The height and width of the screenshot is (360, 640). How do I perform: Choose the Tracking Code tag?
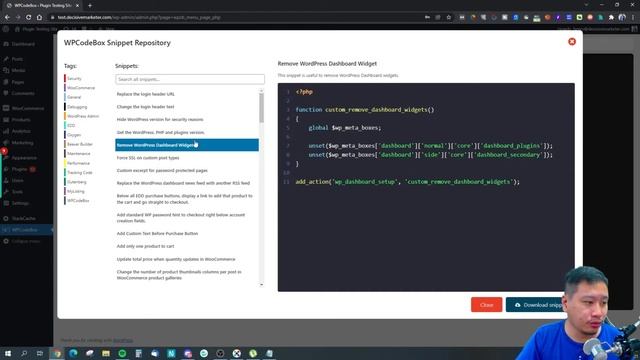pos(80,173)
